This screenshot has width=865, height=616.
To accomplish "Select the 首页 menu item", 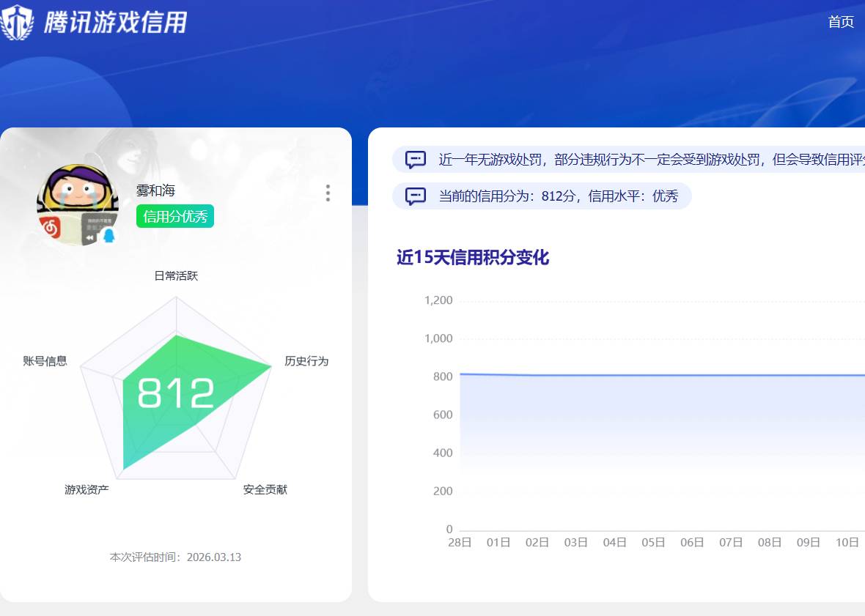I will [840, 22].
